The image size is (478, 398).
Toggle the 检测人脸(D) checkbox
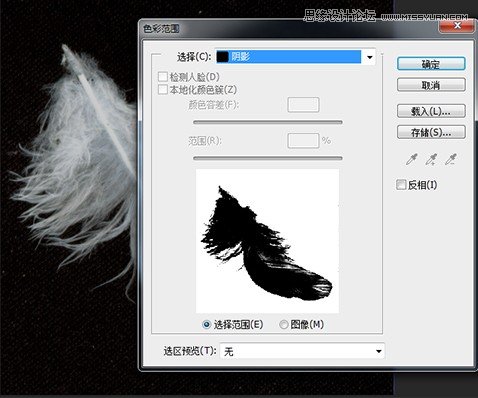click(x=163, y=77)
